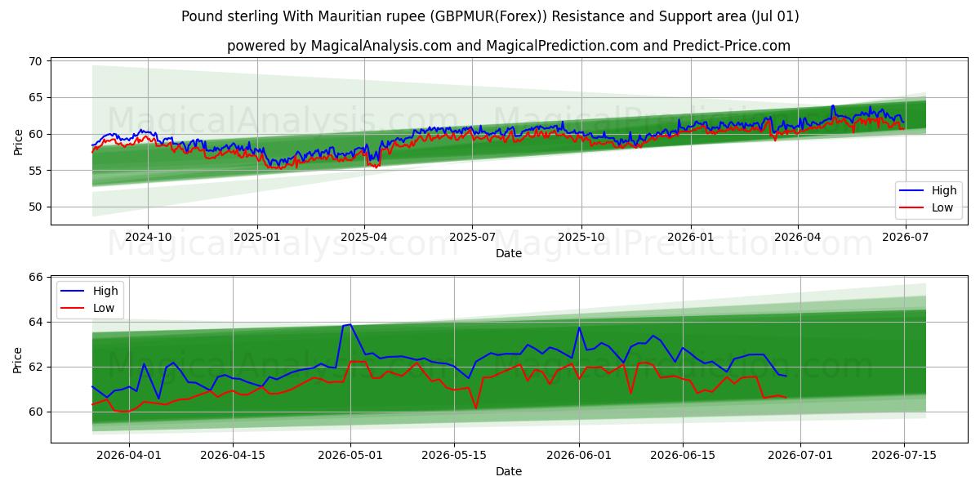Click the 'powered by MagicalAnalysis.com' subtitle
Viewport: 980px width, 490px height.
pyautogui.click(x=509, y=46)
